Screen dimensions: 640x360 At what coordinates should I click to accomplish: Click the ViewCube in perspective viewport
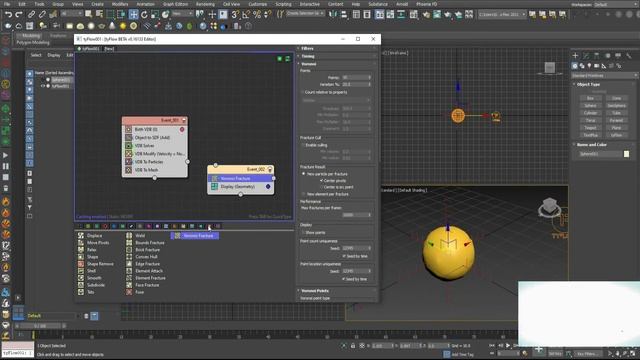coord(549,207)
